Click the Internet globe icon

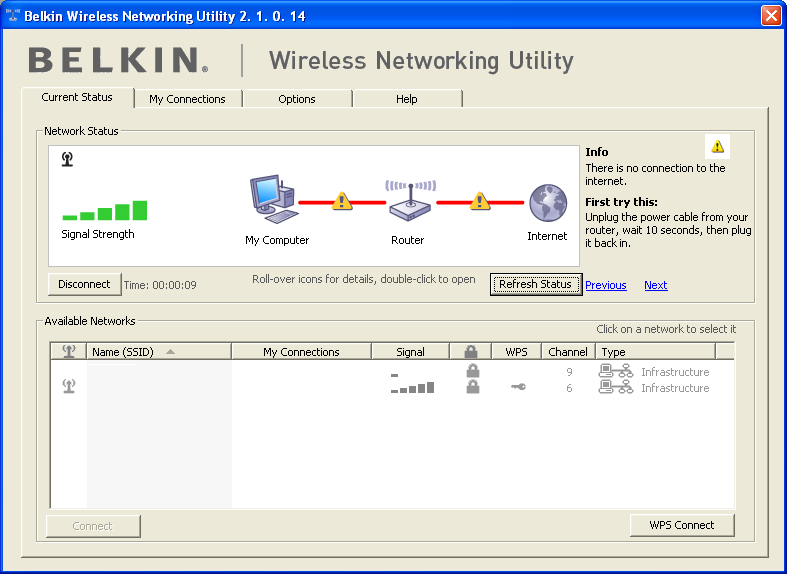pos(548,203)
